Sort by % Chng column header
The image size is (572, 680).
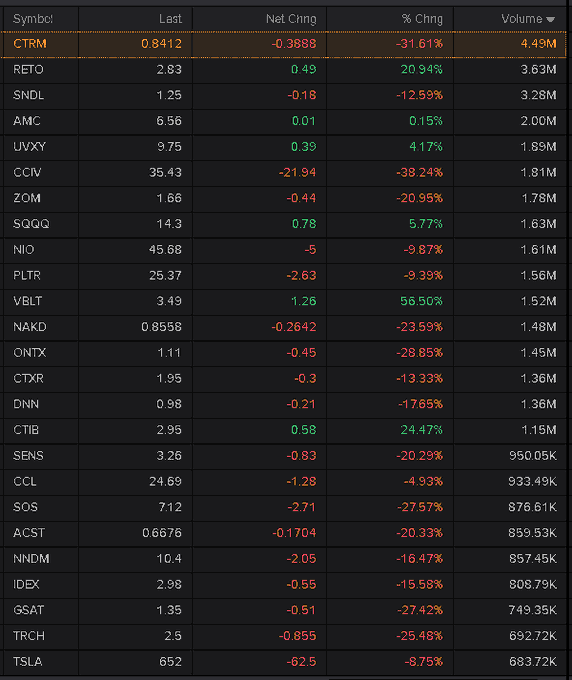pyautogui.click(x=422, y=19)
